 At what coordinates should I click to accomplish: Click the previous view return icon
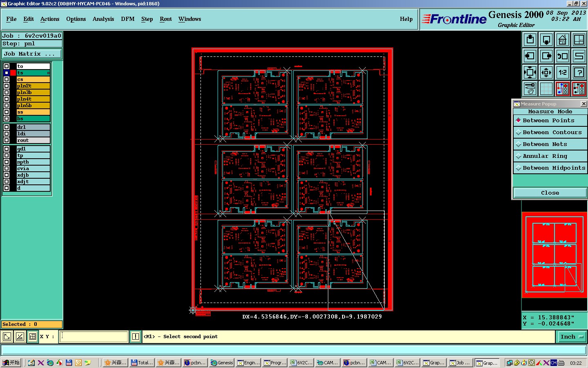[563, 56]
